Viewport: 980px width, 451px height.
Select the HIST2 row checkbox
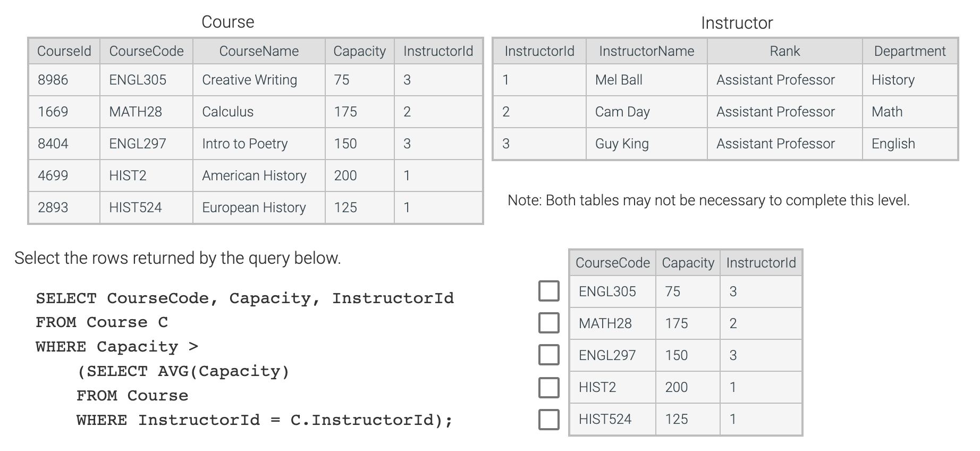pos(549,387)
